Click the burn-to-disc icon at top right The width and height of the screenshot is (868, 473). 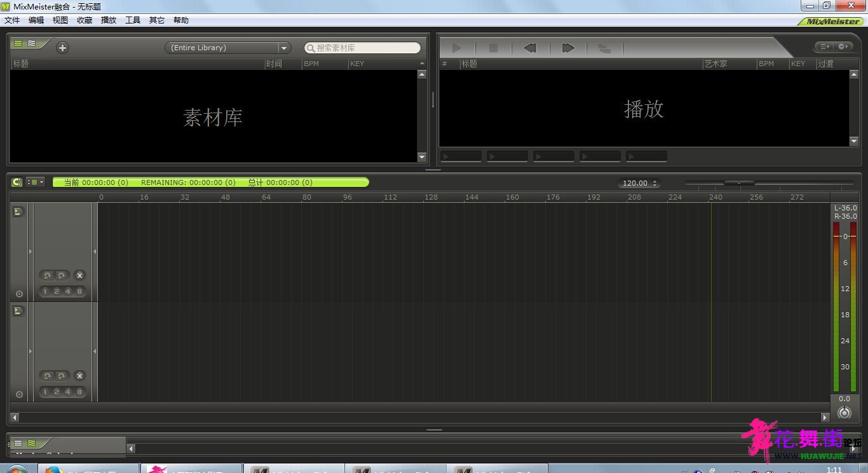[843, 46]
